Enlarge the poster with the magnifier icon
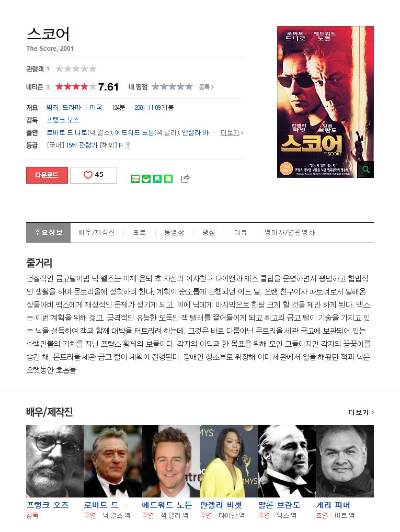Viewport: 400px width, 532px height. point(365,169)
